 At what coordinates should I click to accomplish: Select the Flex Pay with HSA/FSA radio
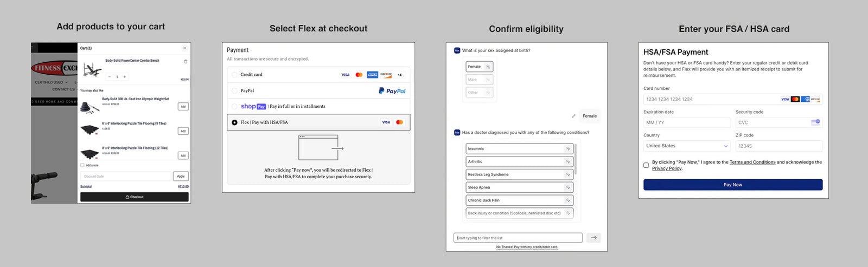point(234,122)
